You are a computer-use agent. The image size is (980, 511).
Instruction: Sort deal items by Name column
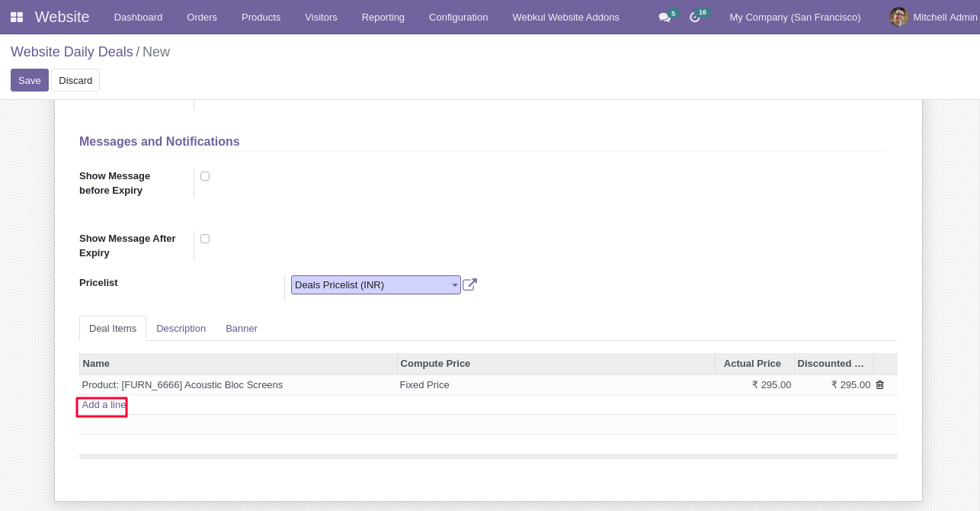tap(238, 364)
